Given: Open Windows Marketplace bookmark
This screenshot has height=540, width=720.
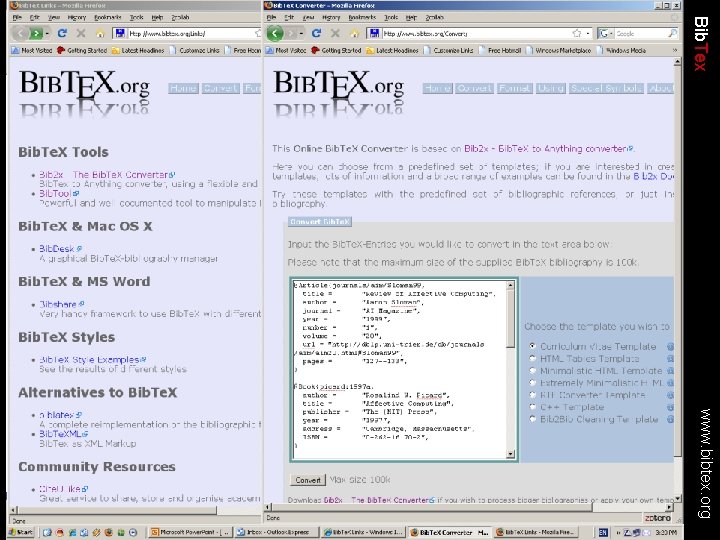Looking at the screenshot, I should (558, 51).
